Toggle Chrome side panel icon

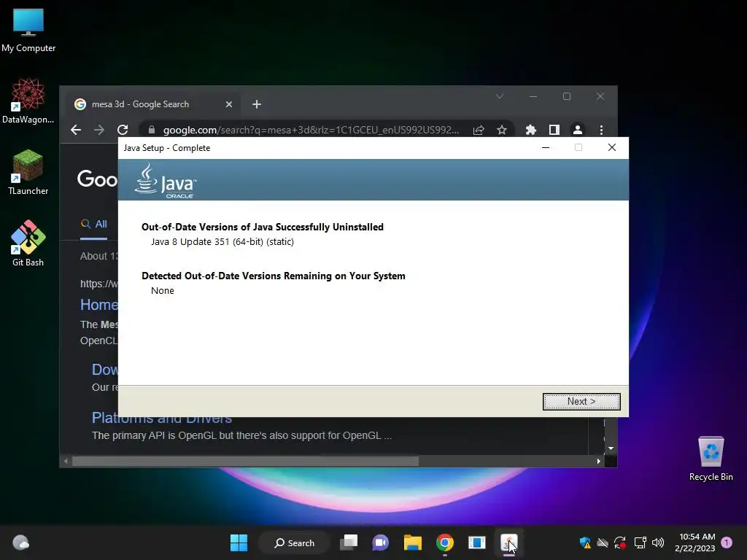[554, 130]
